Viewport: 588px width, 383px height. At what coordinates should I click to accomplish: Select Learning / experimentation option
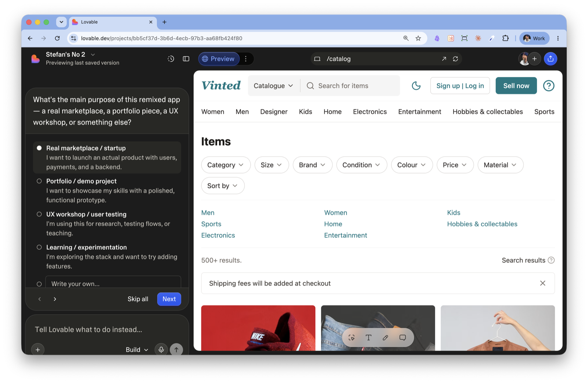tap(107, 256)
